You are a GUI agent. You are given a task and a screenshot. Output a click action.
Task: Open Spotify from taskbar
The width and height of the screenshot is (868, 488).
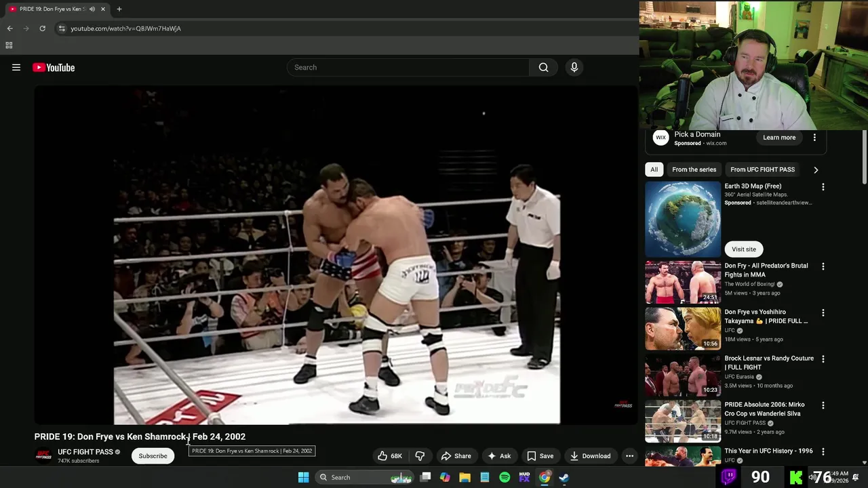tap(505, 477)
